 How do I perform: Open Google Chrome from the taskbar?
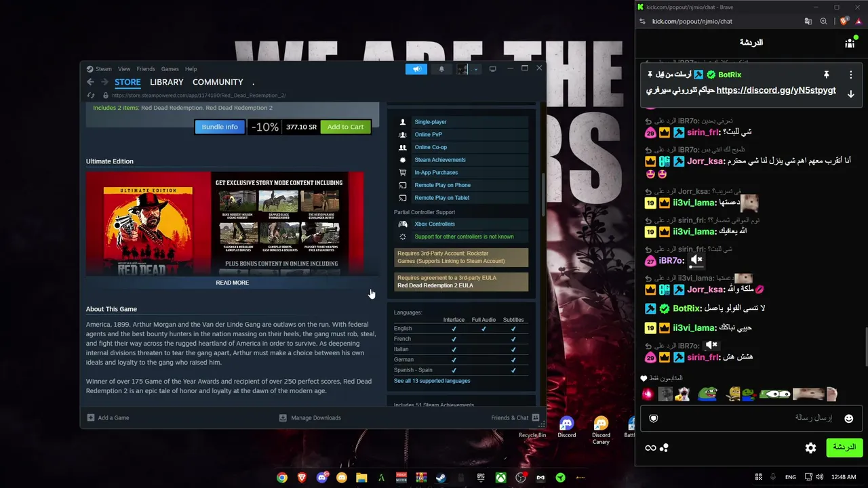(282, 477)
